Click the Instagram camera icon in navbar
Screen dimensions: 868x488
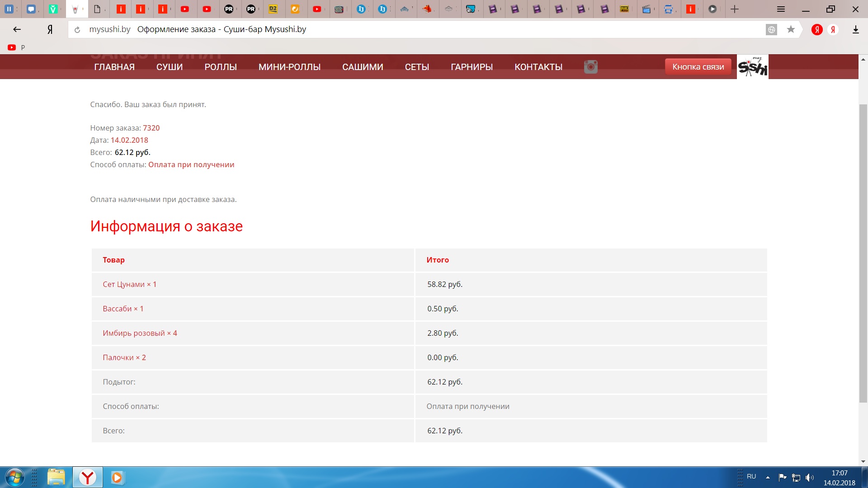pyautogui.click(x=590, y=67)
